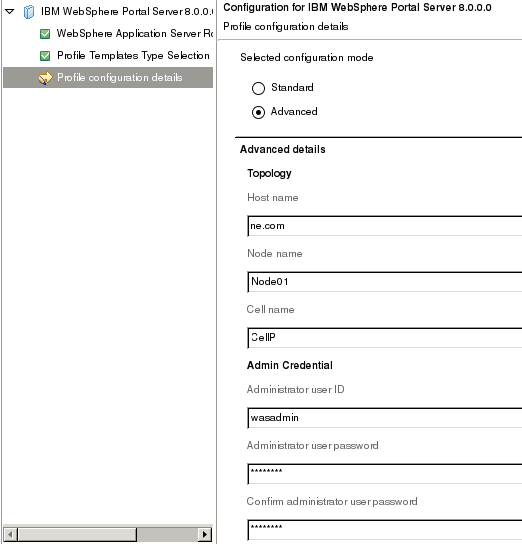Click into the Cell name field

coord(385,338)
